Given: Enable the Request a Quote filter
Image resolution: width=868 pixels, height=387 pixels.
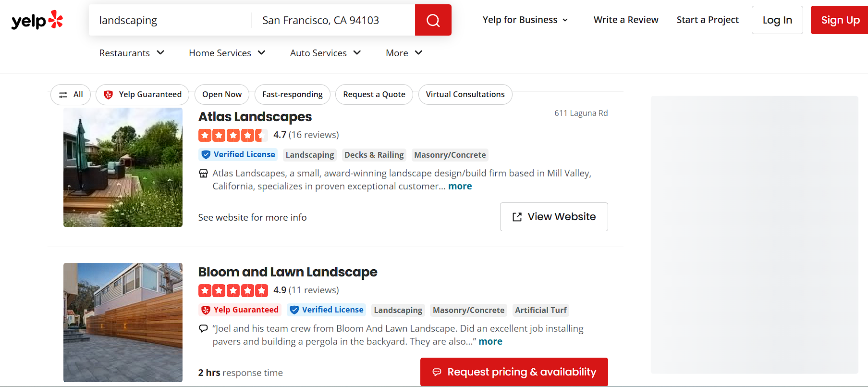Looking at the screenshot, I should (x=374, y=94).
